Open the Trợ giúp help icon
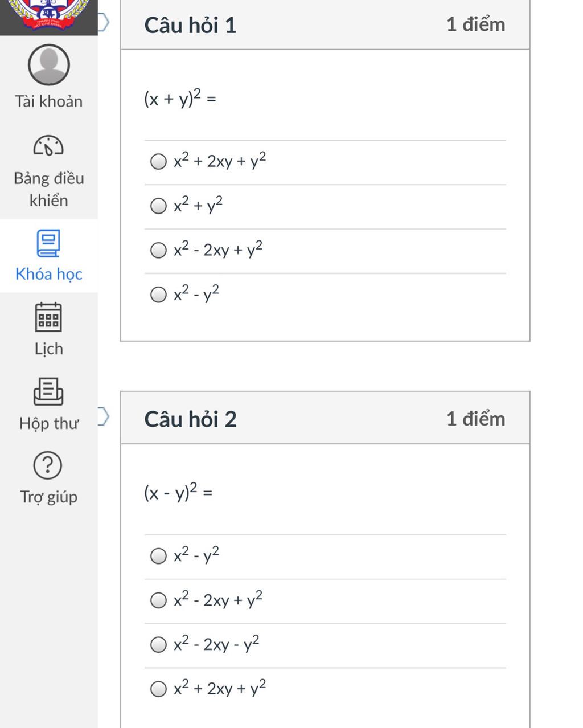The image size is (583, 728). point(48,465)
